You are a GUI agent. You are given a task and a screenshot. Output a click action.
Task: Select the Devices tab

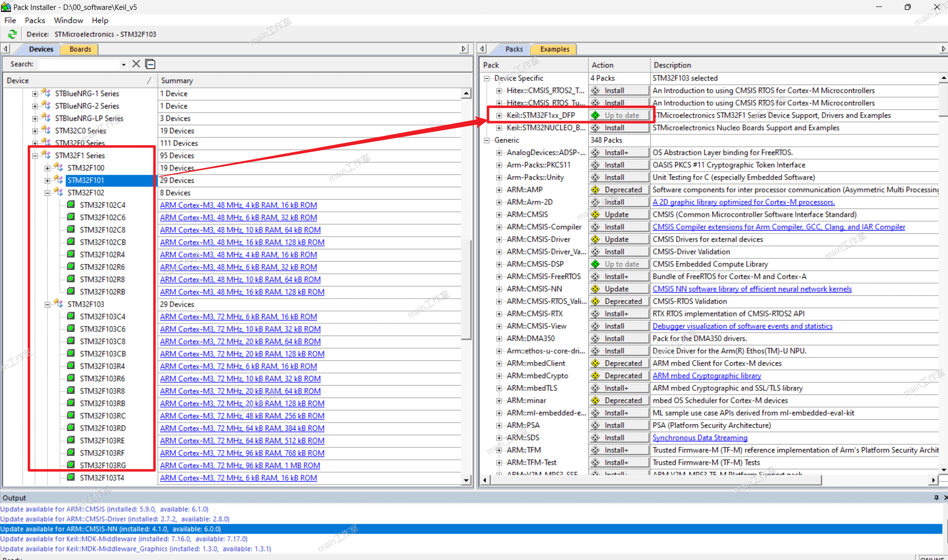point(41,49)
